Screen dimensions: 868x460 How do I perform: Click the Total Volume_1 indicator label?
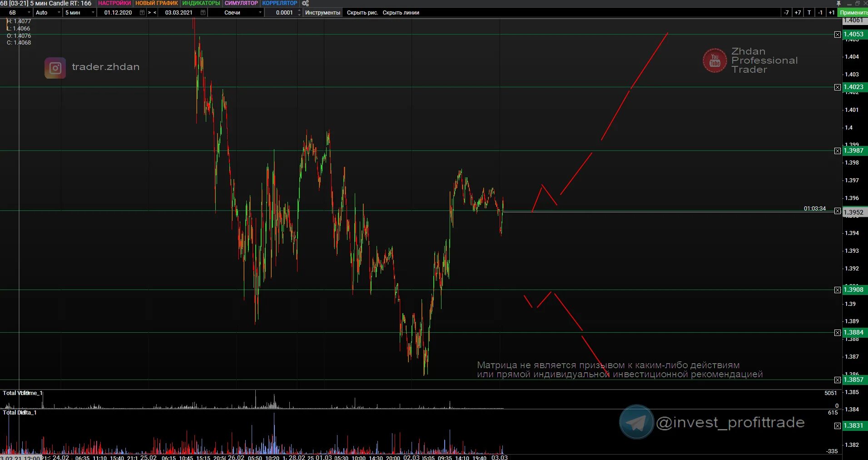[x=23, y=393]
